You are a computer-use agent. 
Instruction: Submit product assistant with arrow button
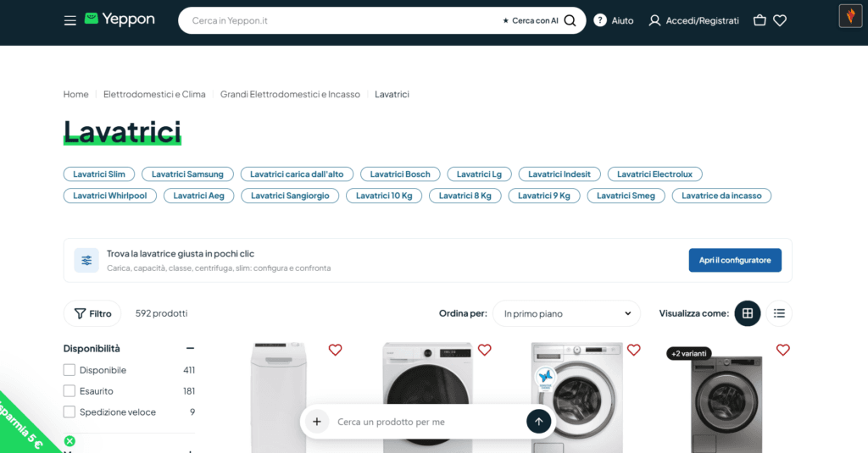pos(538,422)
